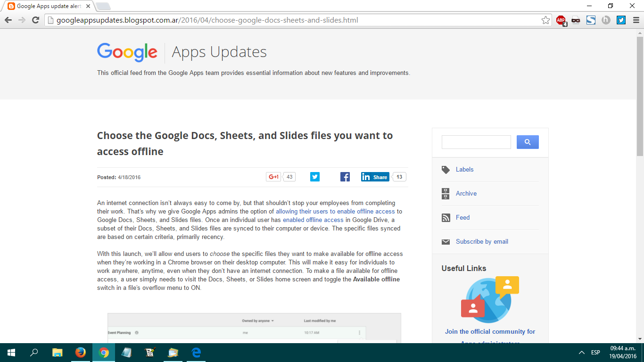
Task: Open Microsoft Edge from the taskbar
Action: [196, 353]
